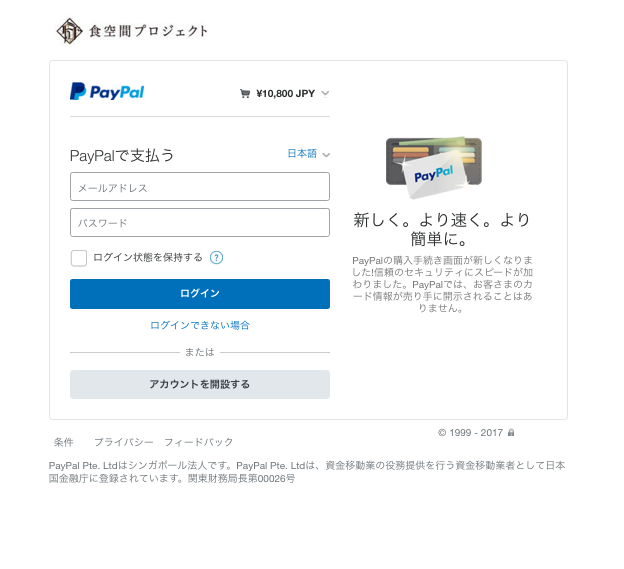Screen dimensions: 624x569
Task: Click the 食空間プロジェクト merchant name text
Action: [x=148, y=31]
